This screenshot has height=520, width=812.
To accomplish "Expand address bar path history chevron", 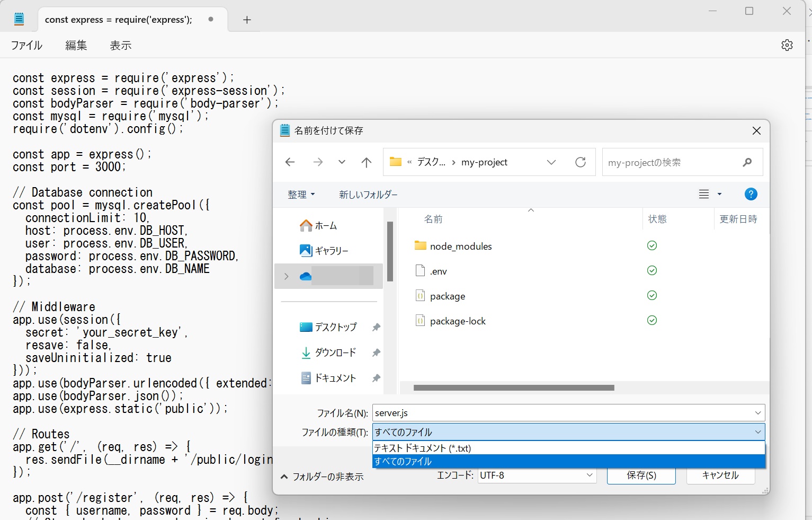I will click(x=551, y=162).
